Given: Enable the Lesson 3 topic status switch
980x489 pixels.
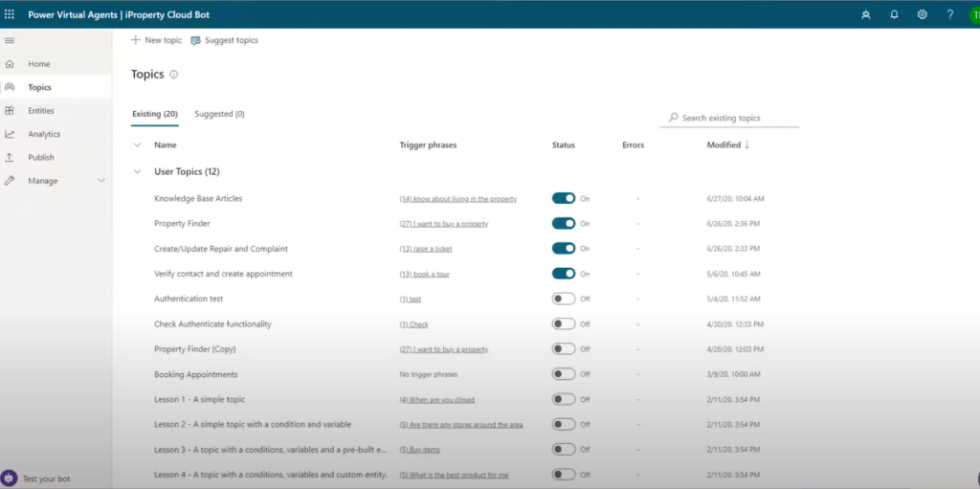Looking at the screenshot, I should tap(563, 449).
